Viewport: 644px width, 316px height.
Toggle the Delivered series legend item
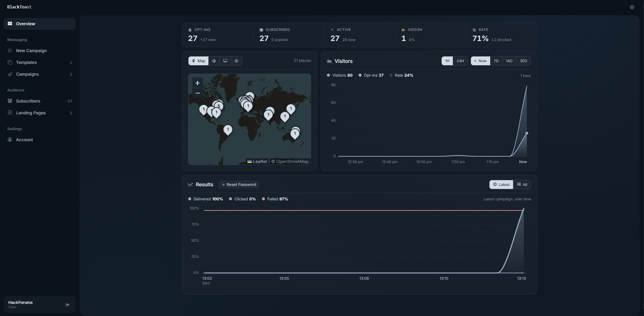(206, 199)
